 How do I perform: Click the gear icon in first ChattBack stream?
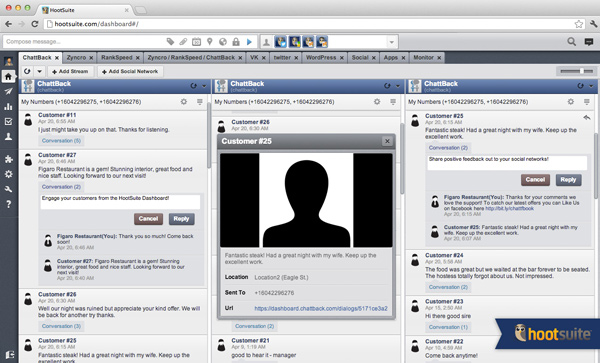184,102
